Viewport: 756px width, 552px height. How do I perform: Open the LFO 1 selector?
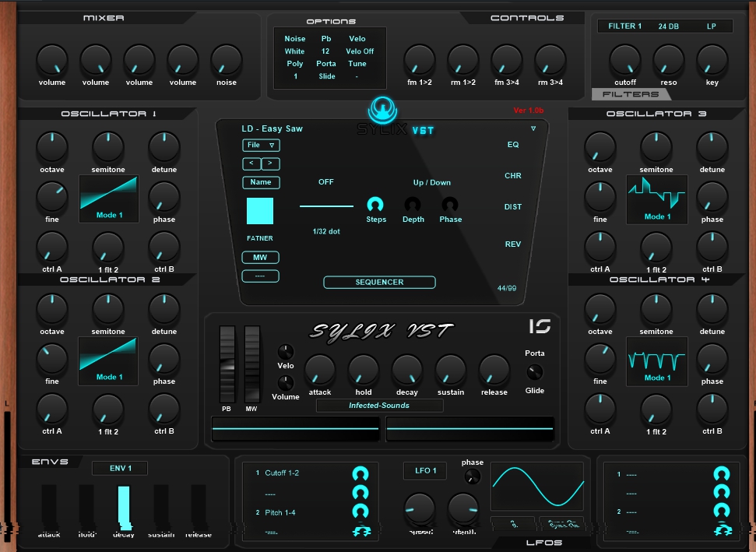(424, 470)
